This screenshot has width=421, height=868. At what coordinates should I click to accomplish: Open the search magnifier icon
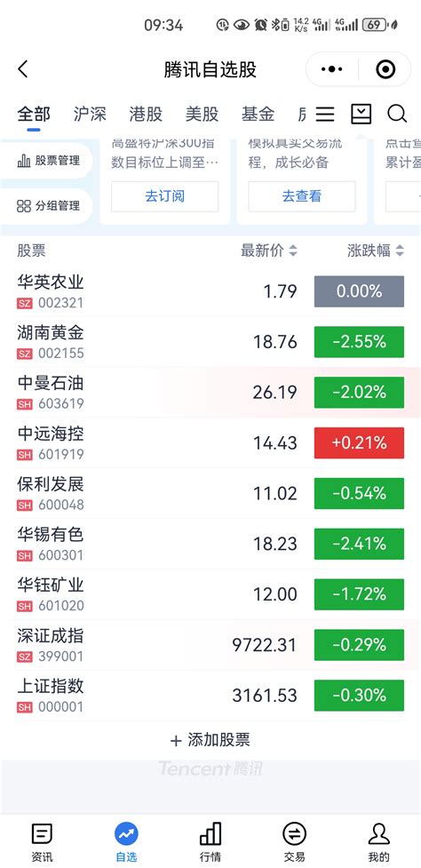tap(397, 114)
